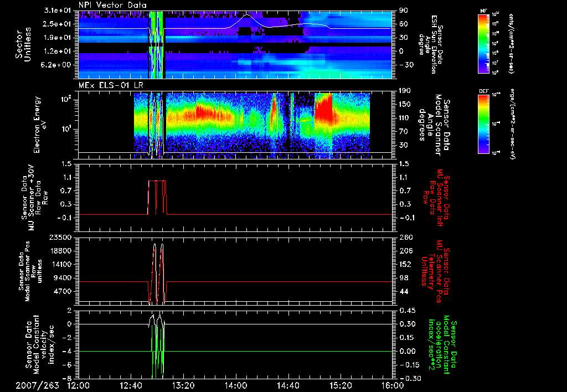Click the DEF color scale bar
This screenshot has height=392, width=567.
484,124
